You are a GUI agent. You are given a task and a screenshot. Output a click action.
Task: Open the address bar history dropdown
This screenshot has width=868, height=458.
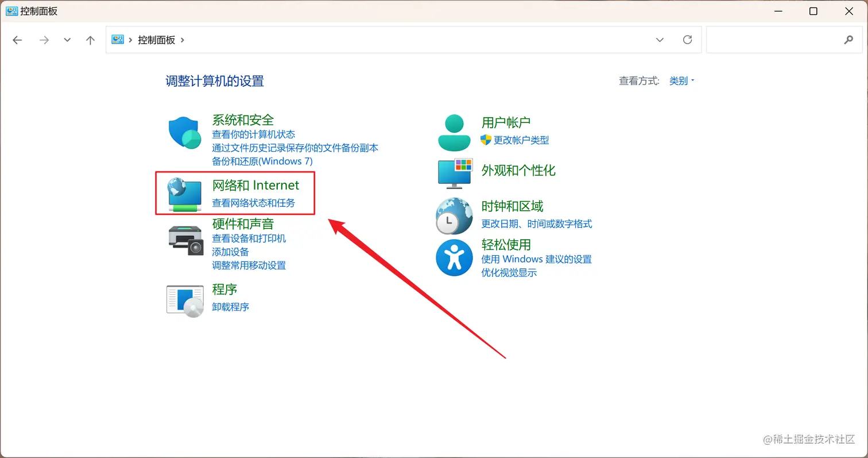pos(659,40)
